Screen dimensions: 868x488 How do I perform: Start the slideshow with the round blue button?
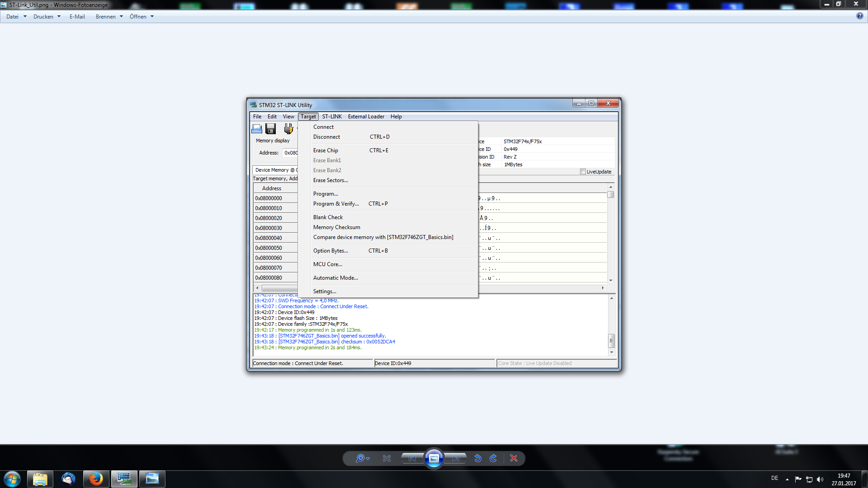coord(434,458)
